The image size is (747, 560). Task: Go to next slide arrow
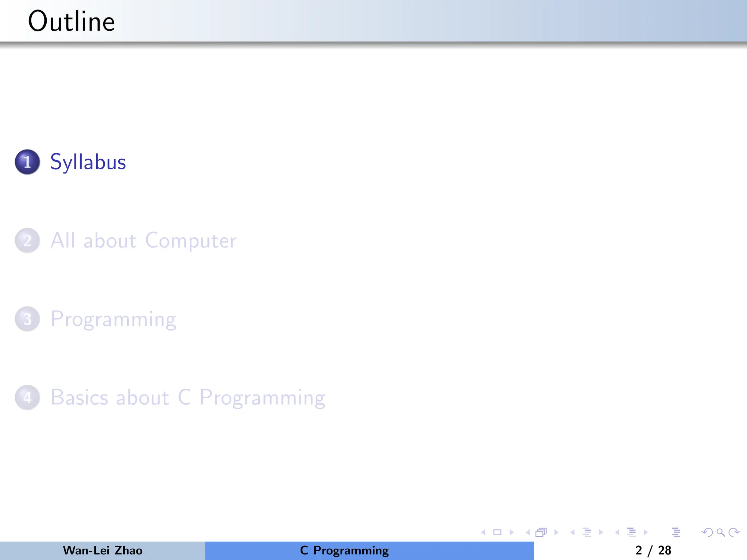[x=511, y=532]
